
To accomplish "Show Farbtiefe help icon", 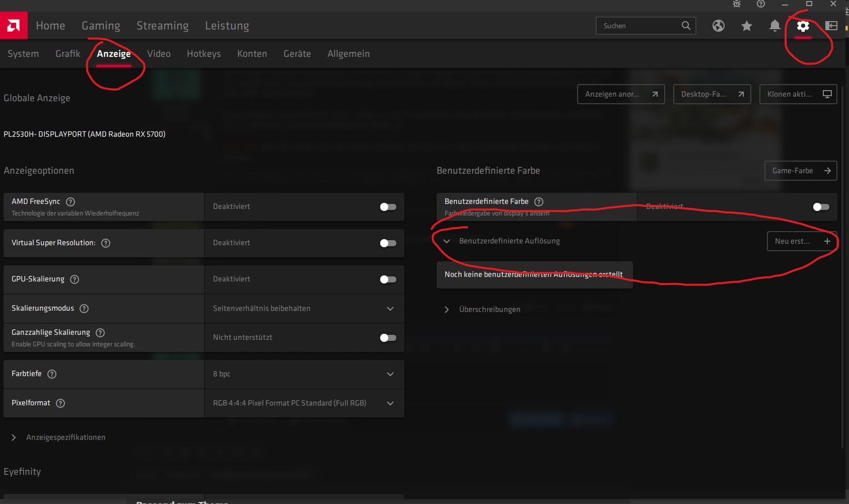I will click(x=52, y=374).
